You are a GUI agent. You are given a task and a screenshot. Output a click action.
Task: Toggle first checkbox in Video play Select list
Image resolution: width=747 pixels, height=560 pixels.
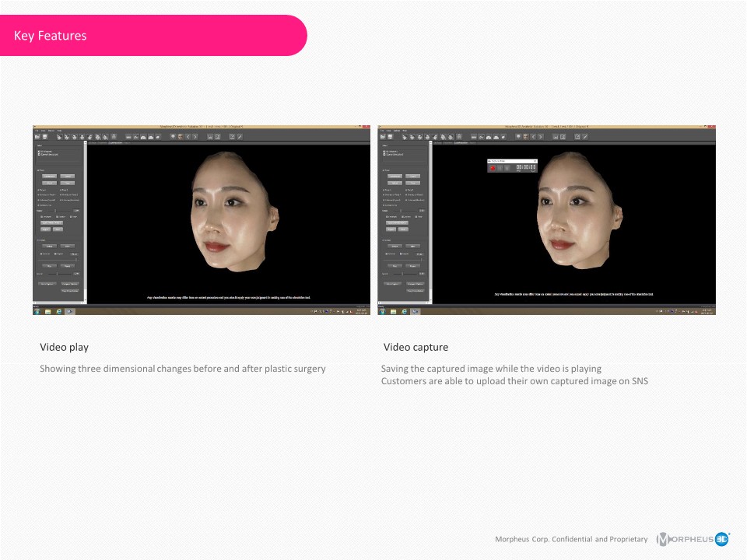39,151
